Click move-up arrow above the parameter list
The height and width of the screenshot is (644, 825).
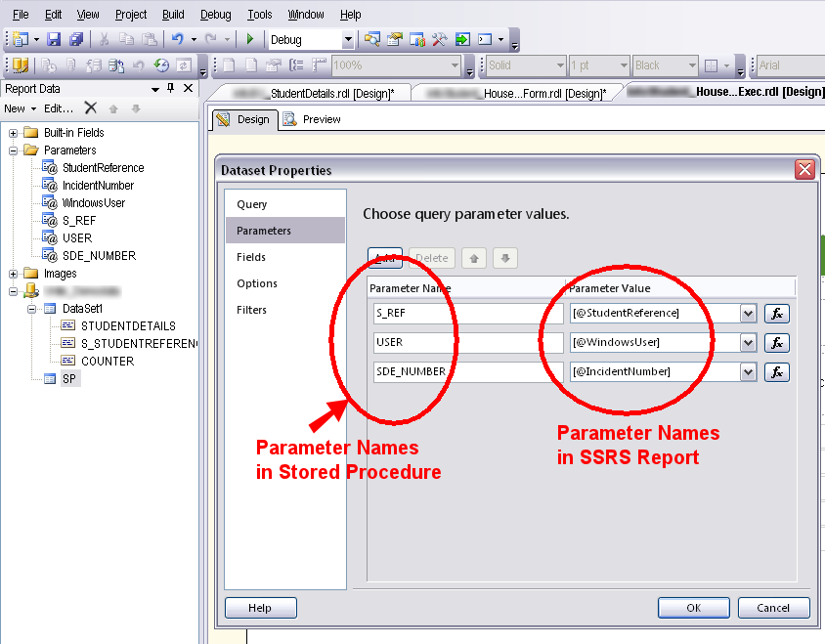coord(474,259)
